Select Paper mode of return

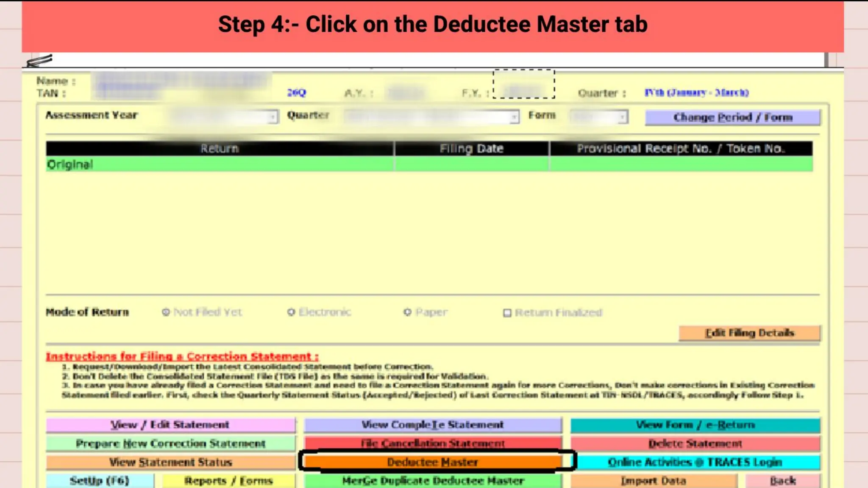point(407,312)
